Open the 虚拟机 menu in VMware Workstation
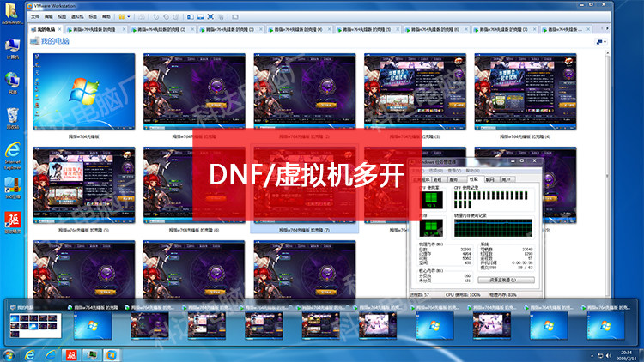 77,17
